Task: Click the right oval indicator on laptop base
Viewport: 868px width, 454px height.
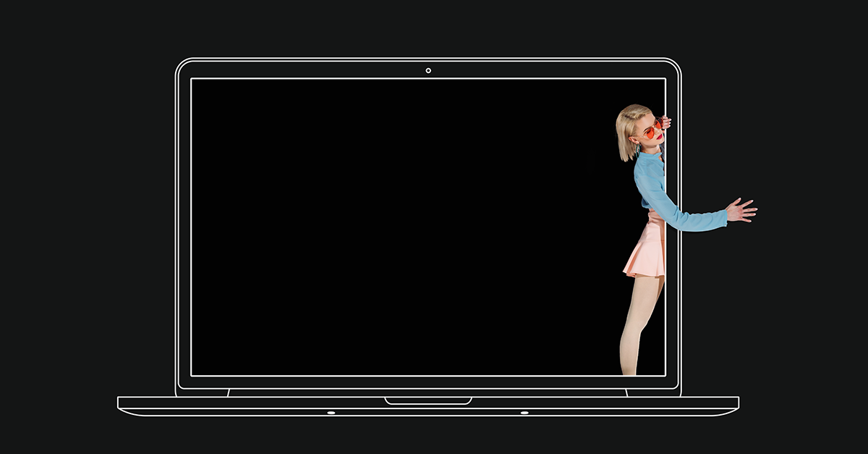Action: (x=524, y=413)
